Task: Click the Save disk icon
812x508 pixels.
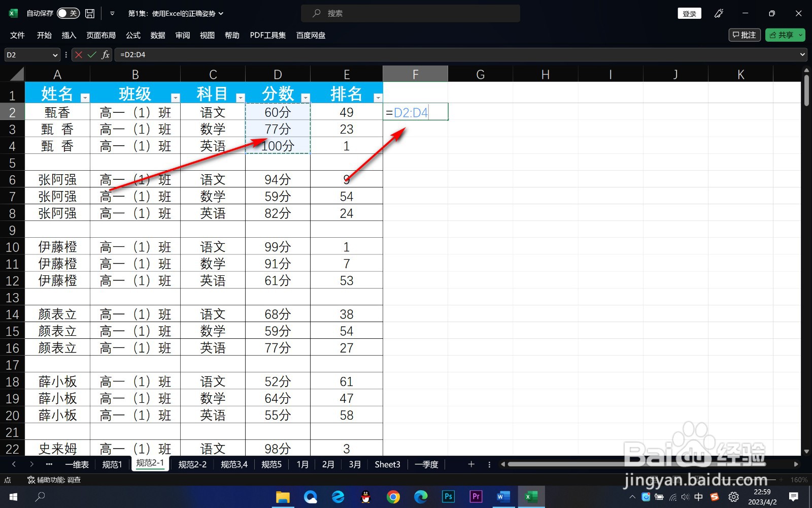Action: [x=90, y=13]
